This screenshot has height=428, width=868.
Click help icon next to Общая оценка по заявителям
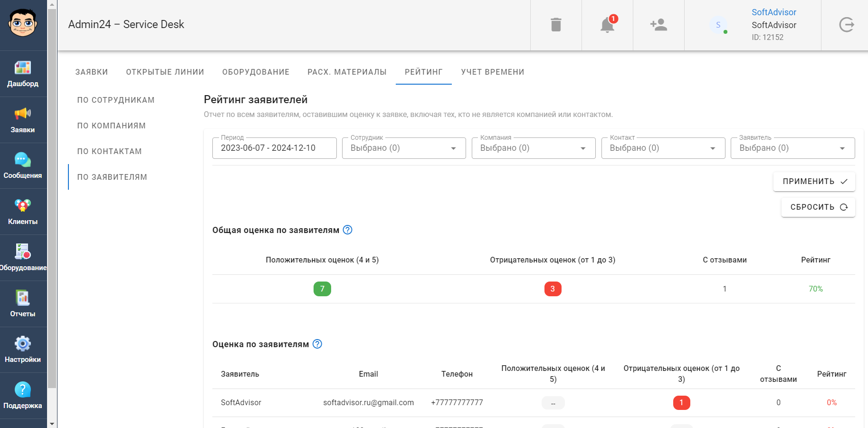[x=348, y=230]
